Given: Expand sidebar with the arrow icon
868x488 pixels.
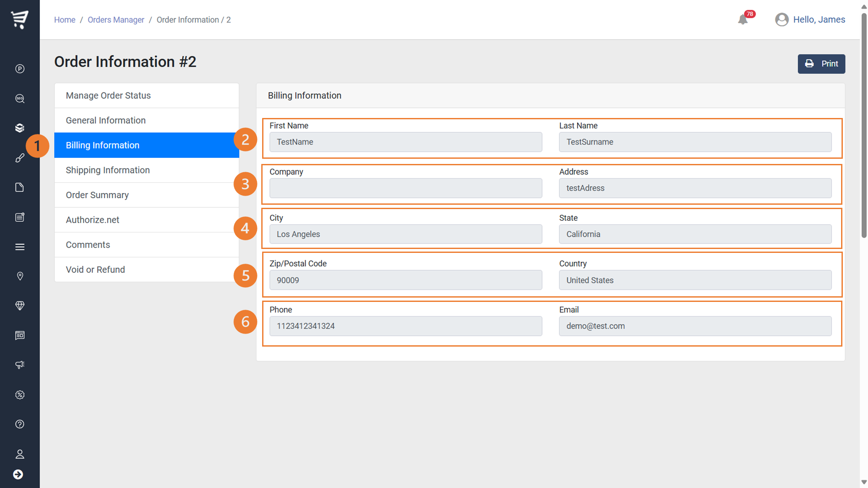Looking at the screenshot, I should tap(18, 475).
